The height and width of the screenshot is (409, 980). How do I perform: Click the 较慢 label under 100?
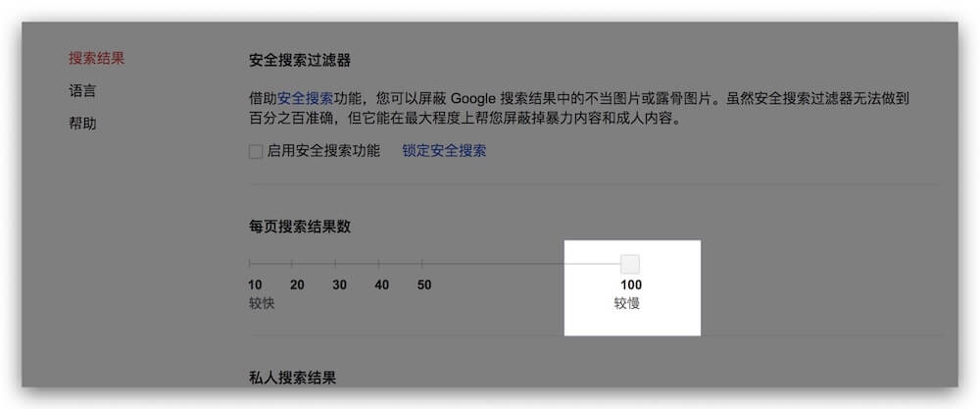tap(627, 303)
